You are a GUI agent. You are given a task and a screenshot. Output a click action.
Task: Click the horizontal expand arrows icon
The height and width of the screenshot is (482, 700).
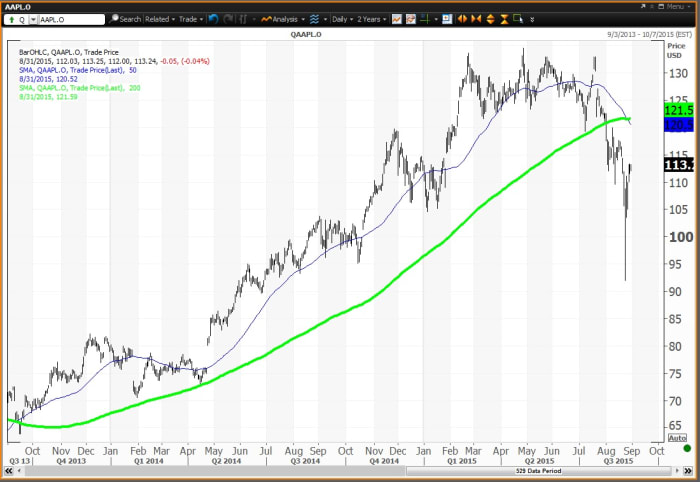462,19
